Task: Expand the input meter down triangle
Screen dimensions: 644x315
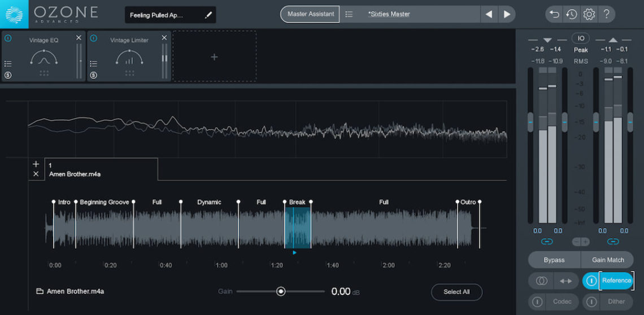Action: [547, 40]
